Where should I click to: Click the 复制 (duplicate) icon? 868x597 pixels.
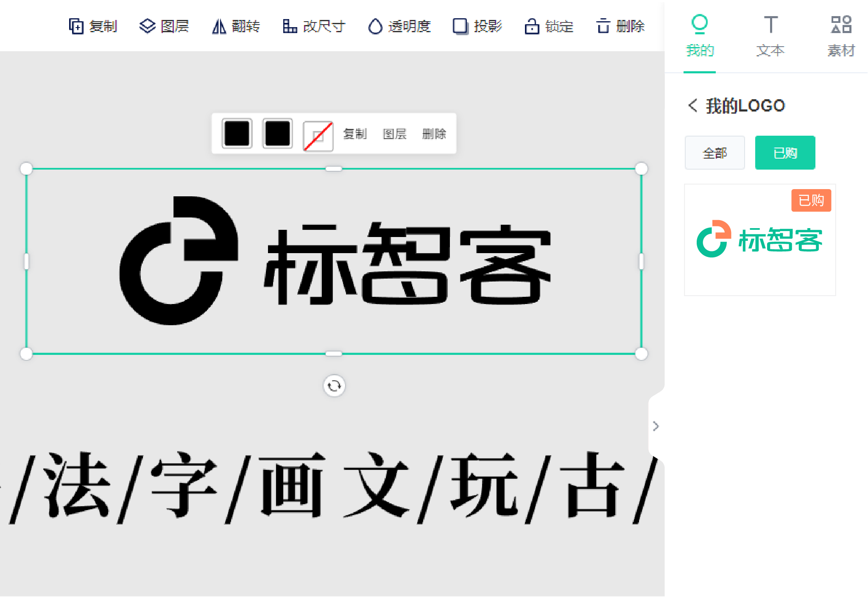click(77, 25)
